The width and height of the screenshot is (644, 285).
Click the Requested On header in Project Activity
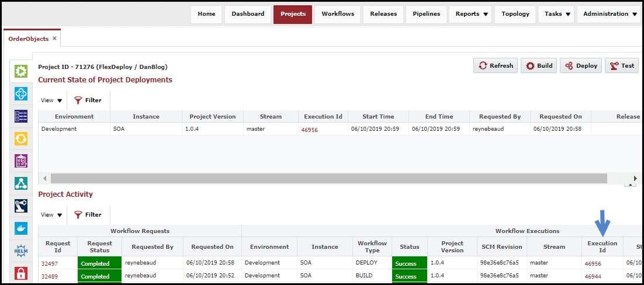click(212, 246)
